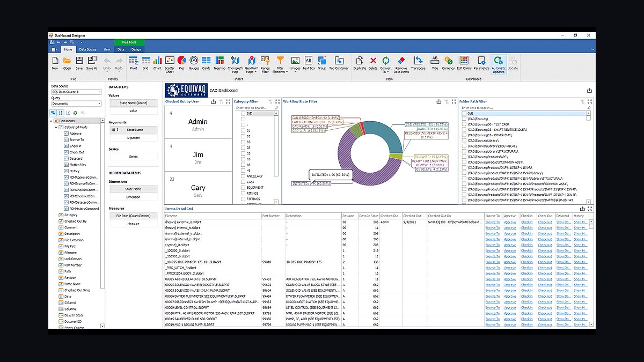This screenshot has height=362, width=644.
Task: Open the application file menu button
Action: point(54,49)
